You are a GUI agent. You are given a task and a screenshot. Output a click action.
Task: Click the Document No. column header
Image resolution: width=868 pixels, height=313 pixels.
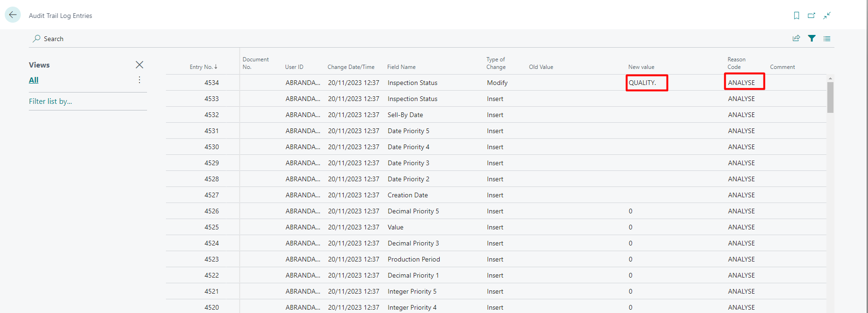click(256, 63)
